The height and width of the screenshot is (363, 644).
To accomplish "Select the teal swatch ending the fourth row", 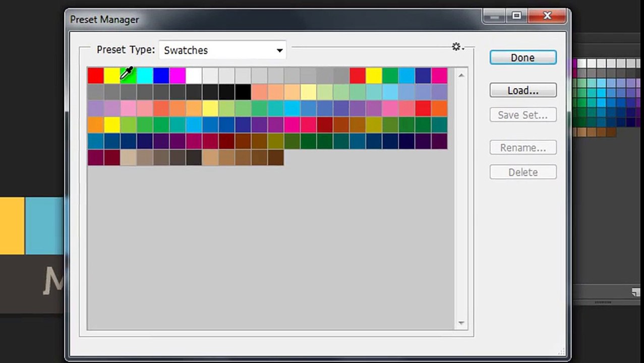I will [439, 125].
